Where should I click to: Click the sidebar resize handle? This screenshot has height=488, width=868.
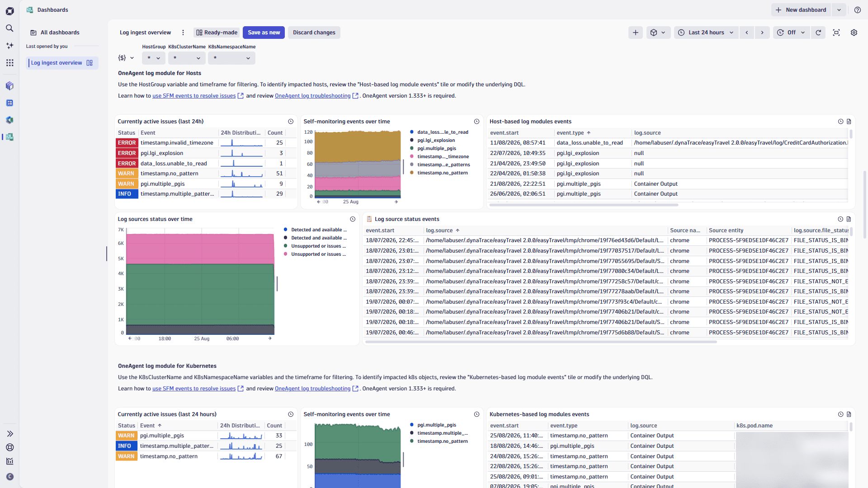pos(107,254)
